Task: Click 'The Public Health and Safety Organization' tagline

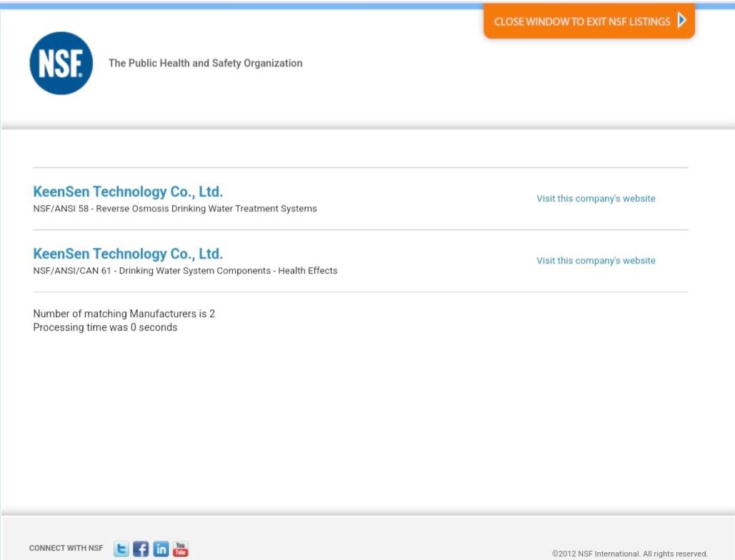Action: pos(205,64)
